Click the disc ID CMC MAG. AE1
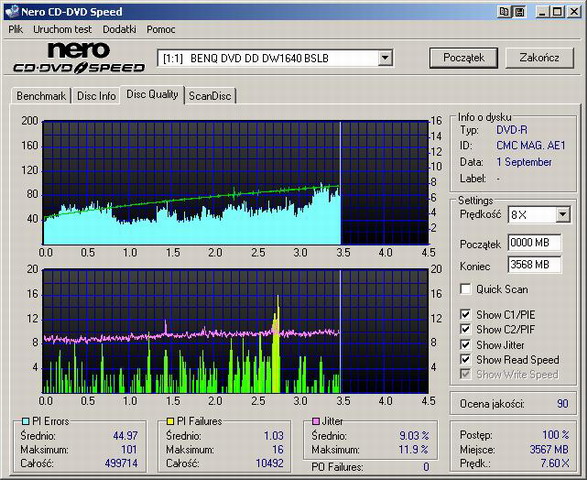 click(530, 145)
